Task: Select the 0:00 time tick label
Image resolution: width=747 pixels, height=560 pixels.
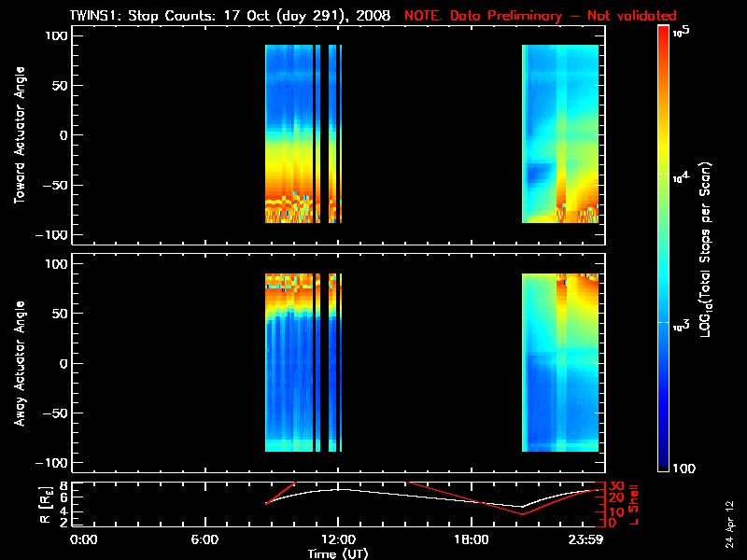Action: point(84,539)
